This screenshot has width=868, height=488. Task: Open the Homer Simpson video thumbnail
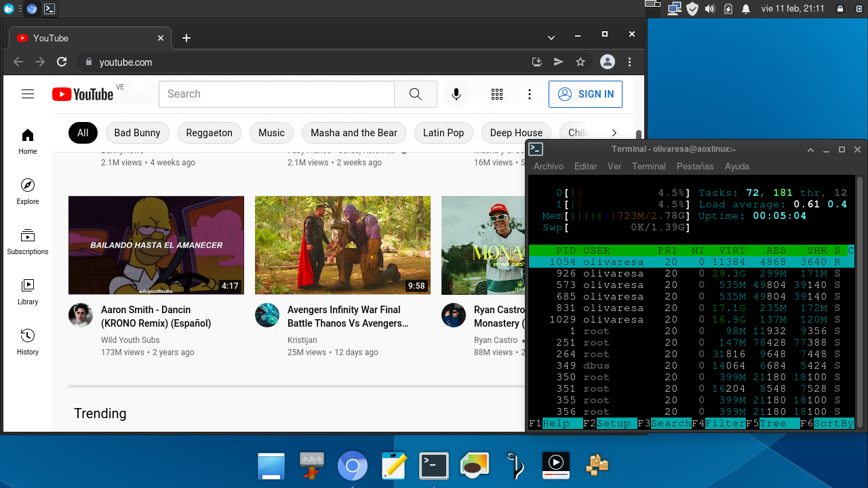click(156, 245)
